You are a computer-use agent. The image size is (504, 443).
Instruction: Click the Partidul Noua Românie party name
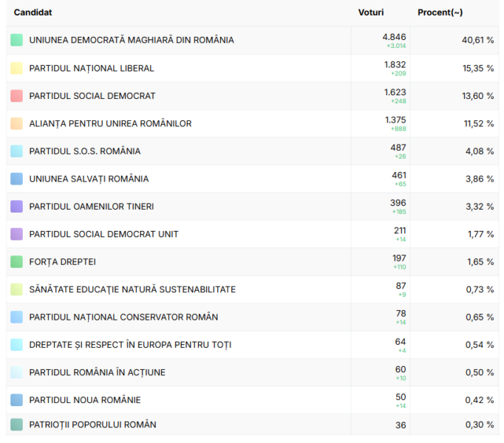point(85,400)
